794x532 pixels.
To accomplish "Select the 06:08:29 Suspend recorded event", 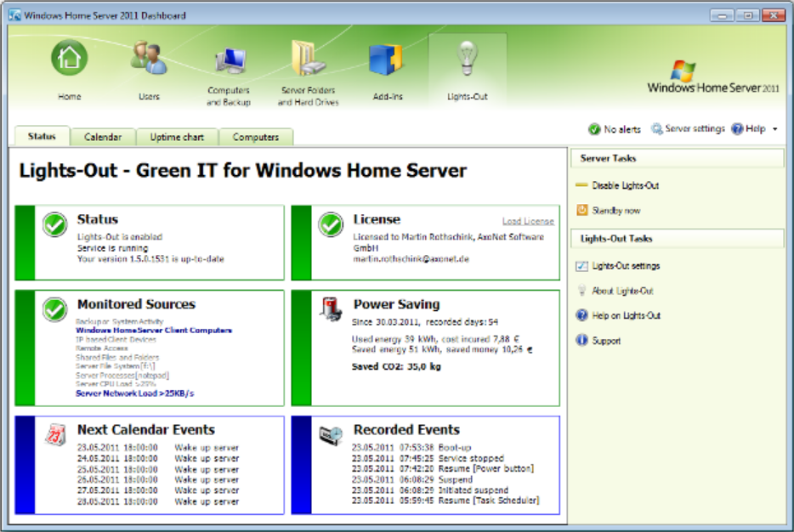I will [x=412, y=479].
